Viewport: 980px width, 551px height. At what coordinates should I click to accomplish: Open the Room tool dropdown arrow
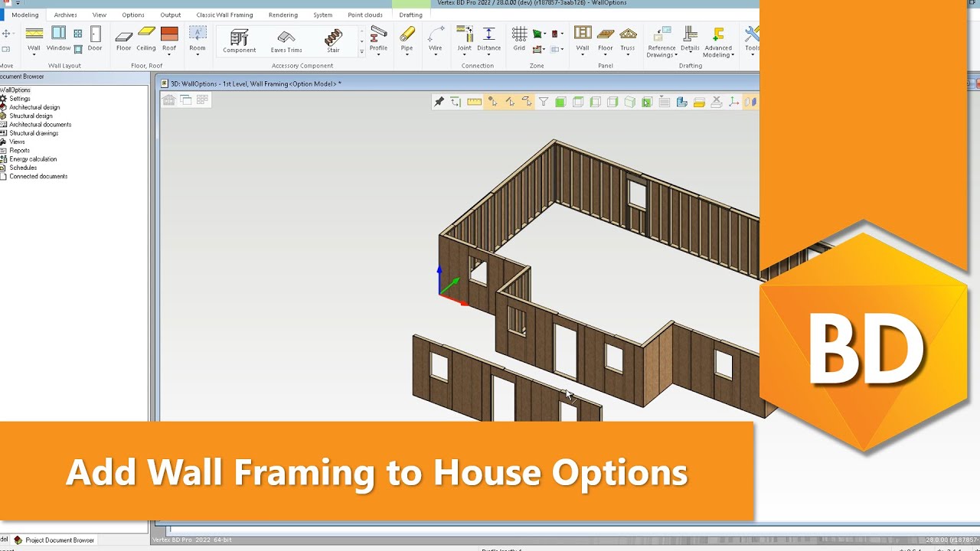pos(198,56)
